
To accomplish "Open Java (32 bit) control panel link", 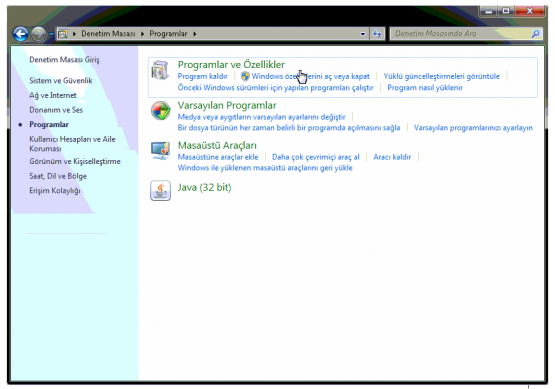I will [x=204, y=188].
